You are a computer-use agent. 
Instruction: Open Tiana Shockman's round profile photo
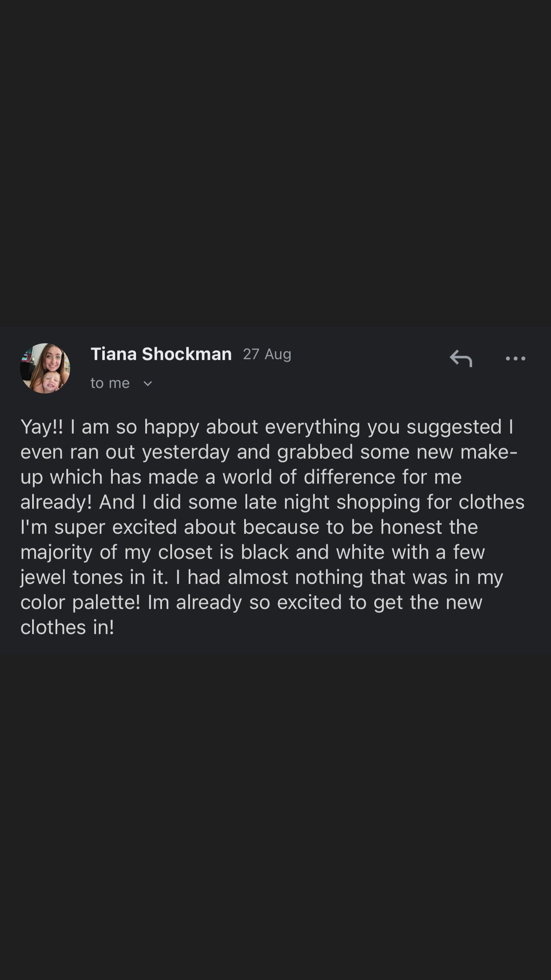[45, 368]
